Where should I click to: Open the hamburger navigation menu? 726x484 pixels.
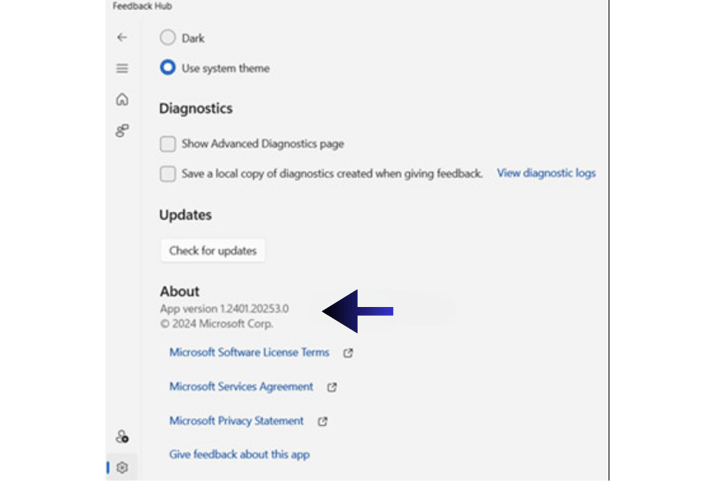coord(122,69)
